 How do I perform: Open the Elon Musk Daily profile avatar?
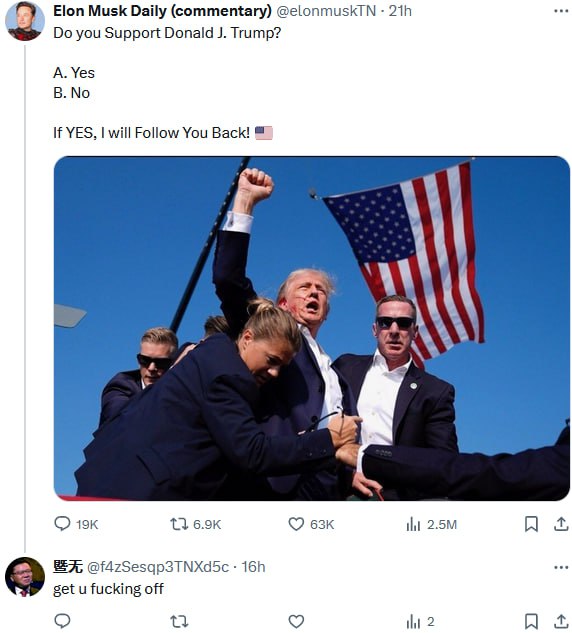[x=25, y=21]
